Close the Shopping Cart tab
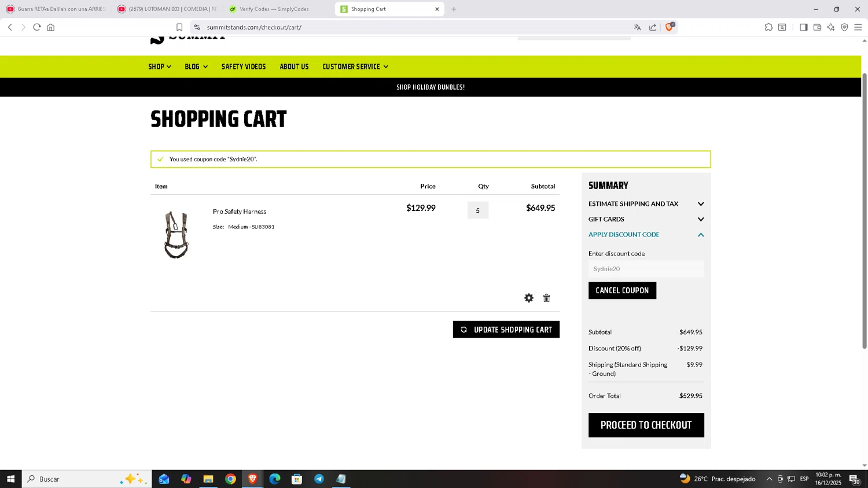Image resolution: width=868 pixels, height=488 pixels. click(437, 9)
